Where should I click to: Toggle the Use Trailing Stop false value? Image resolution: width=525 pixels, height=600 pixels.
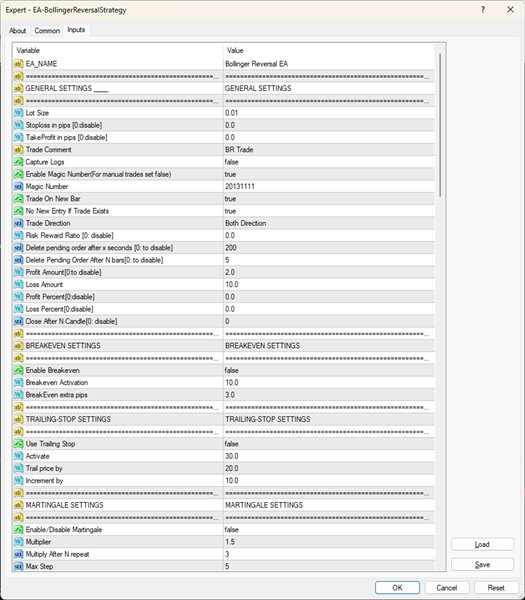click(329, 444)
